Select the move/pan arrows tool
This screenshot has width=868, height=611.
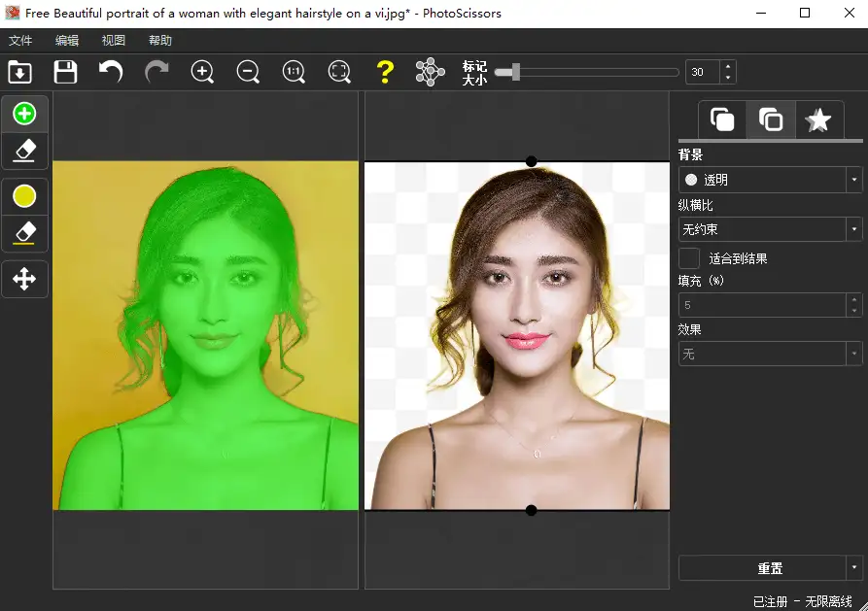[24, 280]
